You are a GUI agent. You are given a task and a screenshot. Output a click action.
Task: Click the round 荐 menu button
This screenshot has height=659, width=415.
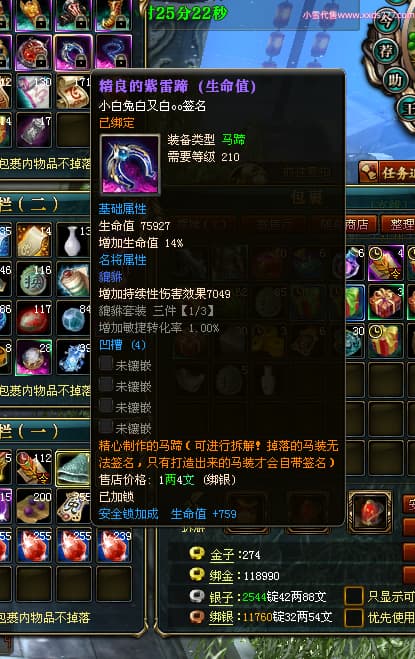click(x=386, y=50)
